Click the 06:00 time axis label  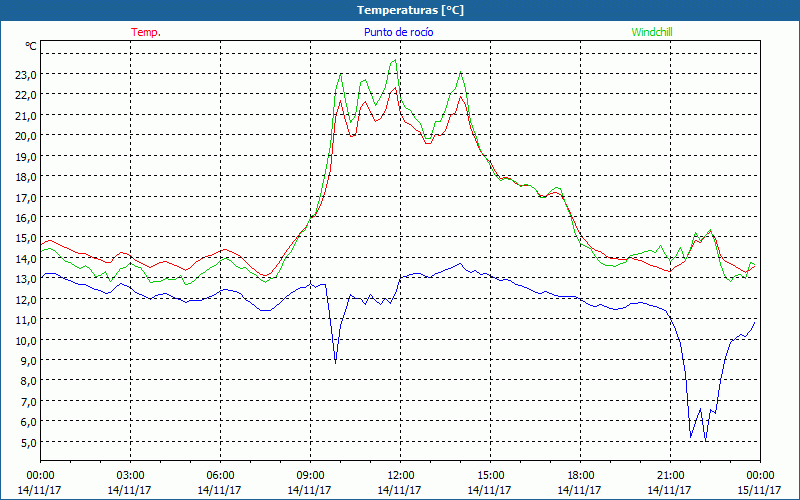pyautogui.click(x=220, y=476)
